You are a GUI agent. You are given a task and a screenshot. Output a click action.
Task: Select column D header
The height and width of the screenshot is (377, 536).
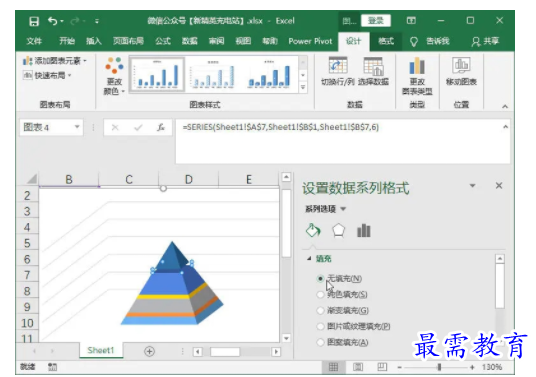(x=188, y=179)
